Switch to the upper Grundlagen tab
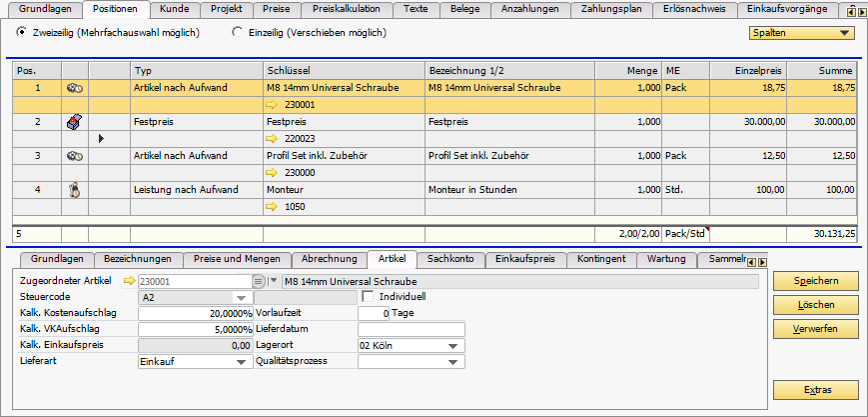Screen dimensions: 868x417 coord(45,9)
